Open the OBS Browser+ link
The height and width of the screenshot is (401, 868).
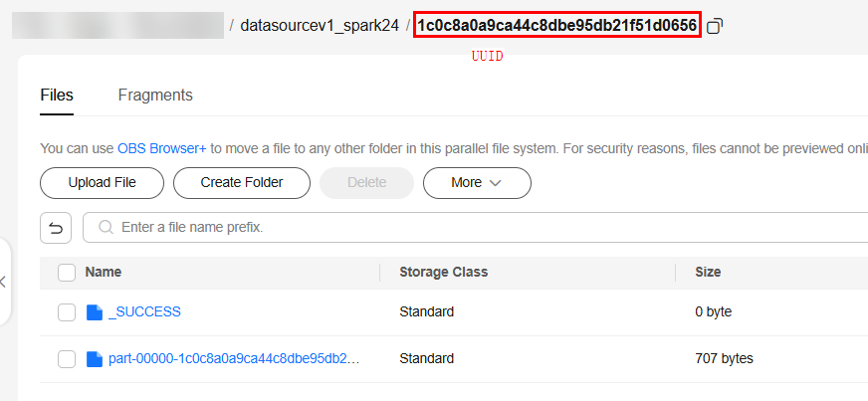coord(161,148)
